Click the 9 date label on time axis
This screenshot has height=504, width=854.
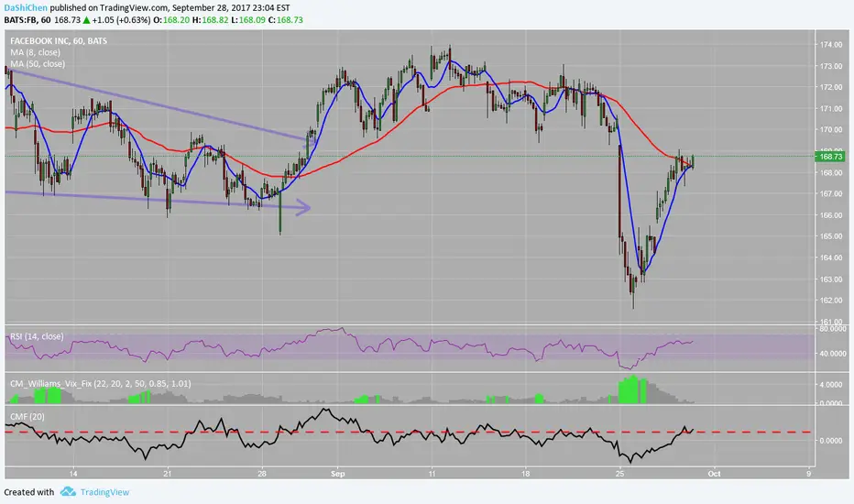pos(809,474)
